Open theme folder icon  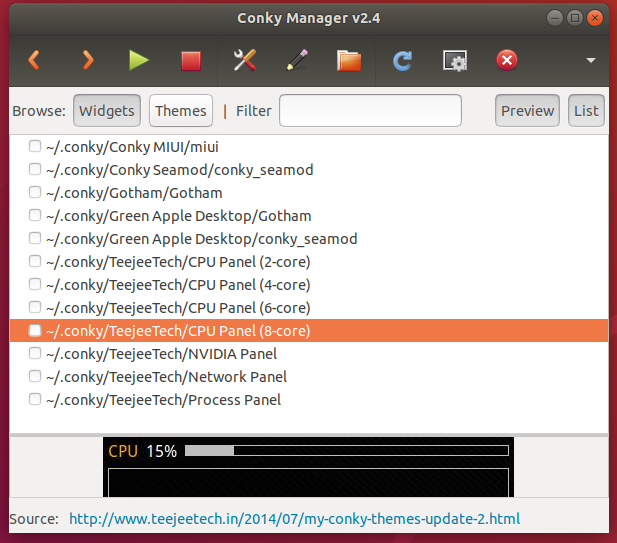(349, 61)
